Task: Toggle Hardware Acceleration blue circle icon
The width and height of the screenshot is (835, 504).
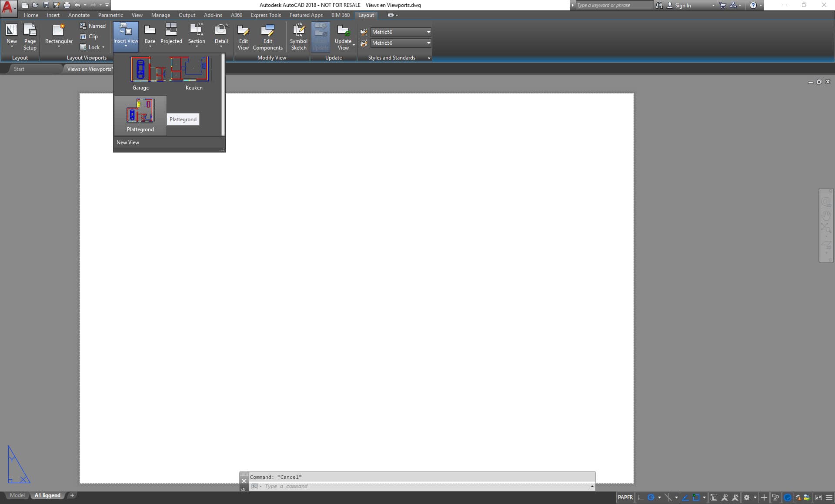Action: click(788, 497)
